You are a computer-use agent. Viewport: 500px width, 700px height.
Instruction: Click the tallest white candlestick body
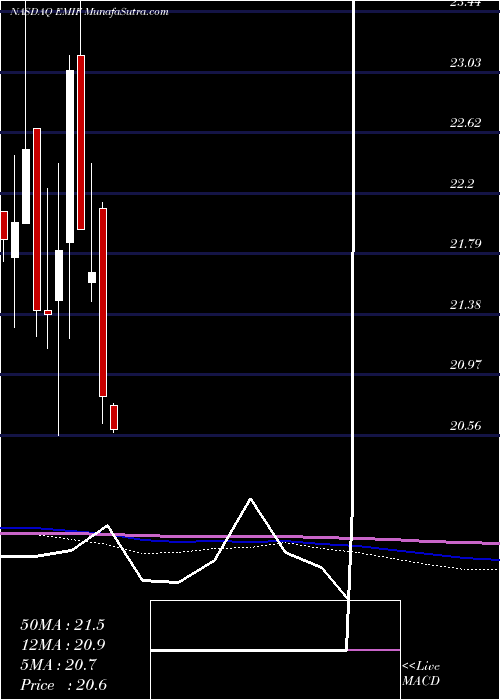click(70, 156)
